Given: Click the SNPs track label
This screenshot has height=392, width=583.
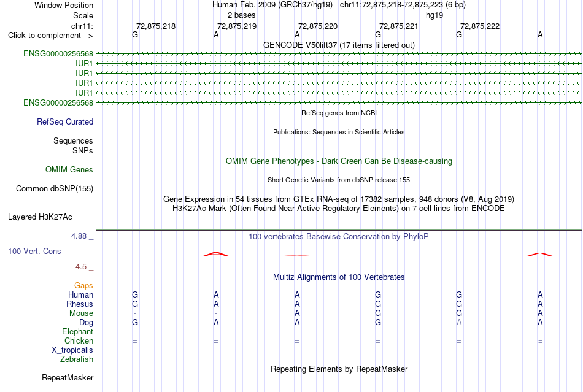Looking at the screenshot, I should tap(83, 150).
